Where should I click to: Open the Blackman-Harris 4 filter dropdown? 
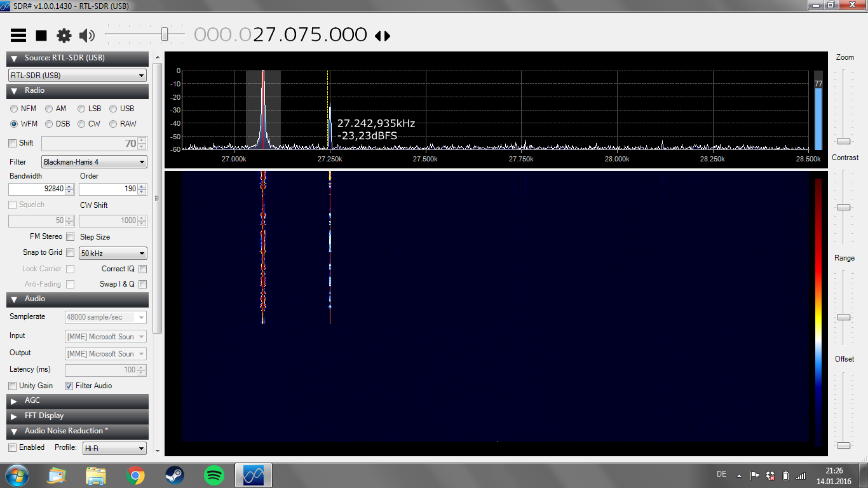click(94, 162)
